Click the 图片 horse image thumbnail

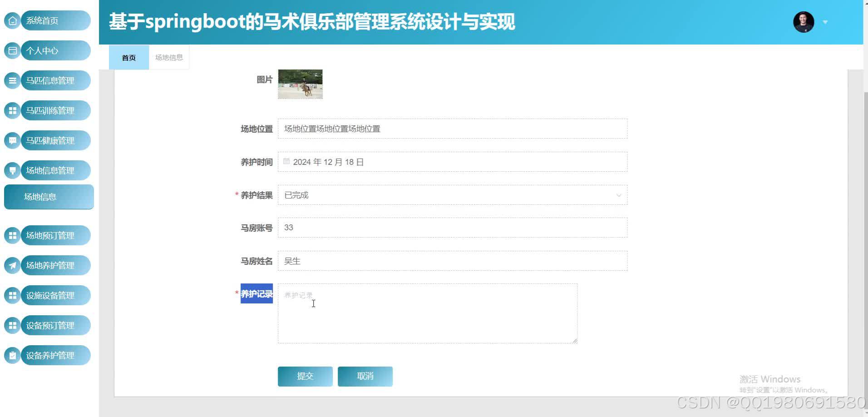(x=300, y=84)
